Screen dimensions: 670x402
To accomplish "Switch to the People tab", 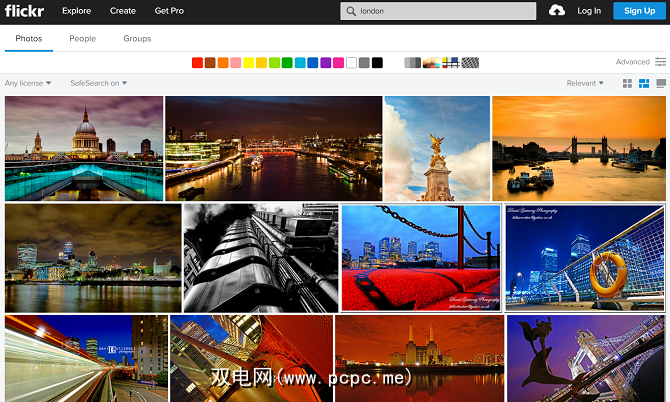I will point(82,38).
